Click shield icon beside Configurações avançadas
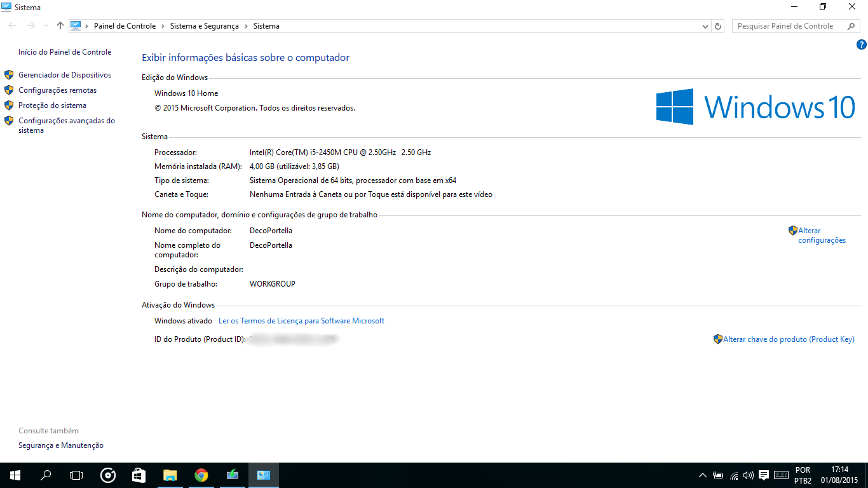The width and height of the screenshot is (868, 488). click(9, 121)
